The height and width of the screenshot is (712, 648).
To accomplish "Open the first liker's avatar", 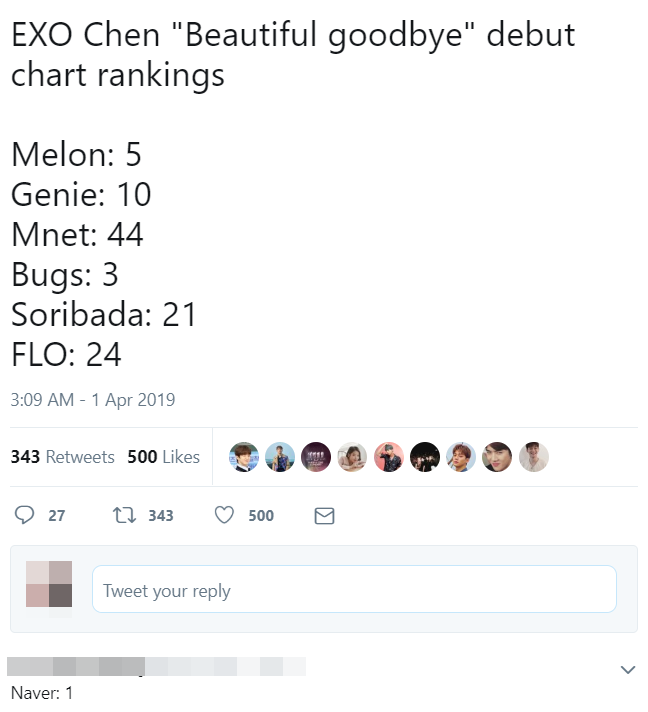I will 244,457.
